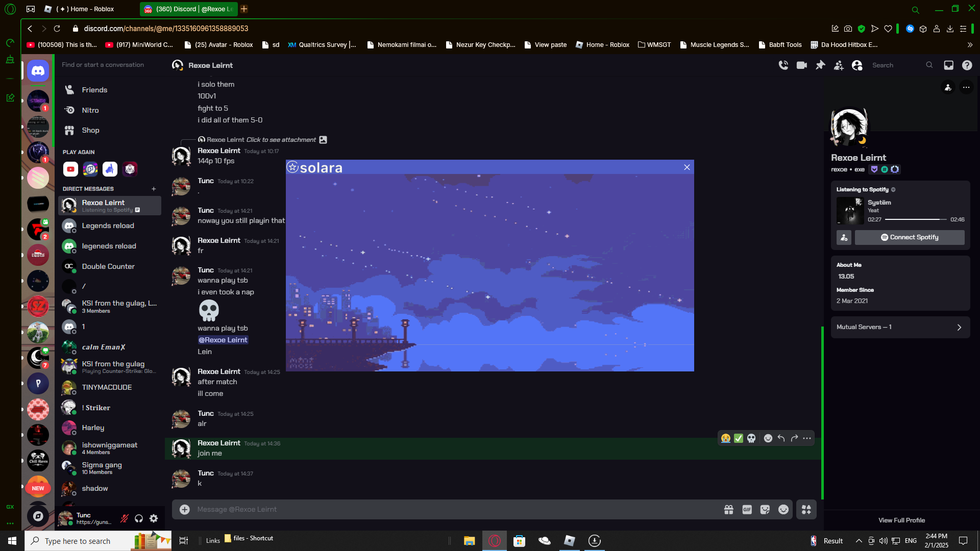This screenshot has height=551, width=980.
Task: Create a new DM with plus
Action: pos(154,189)
